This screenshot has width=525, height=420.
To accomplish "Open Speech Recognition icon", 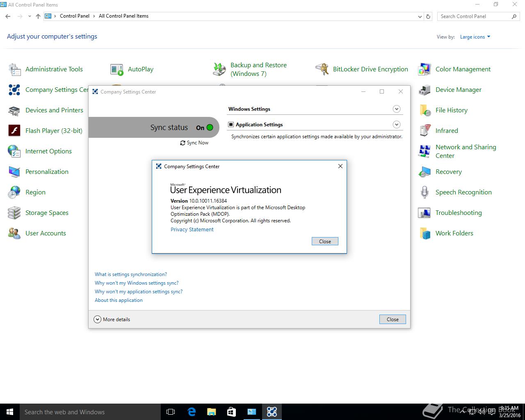I will click(x=425, y=192).
